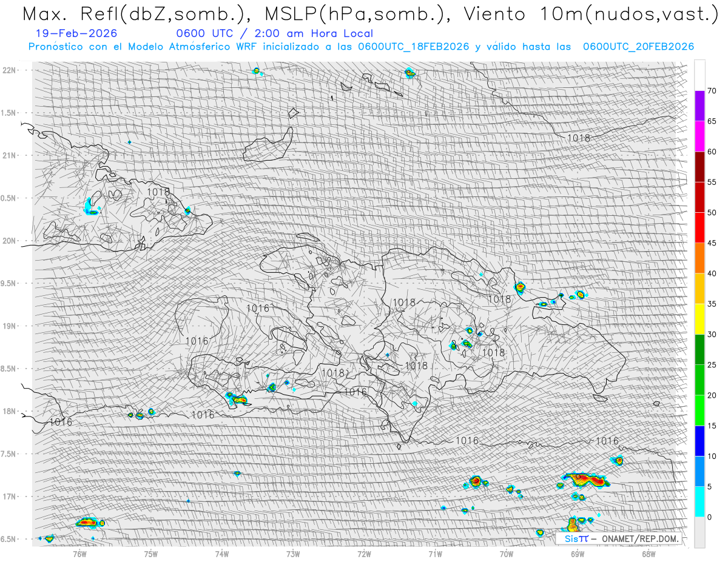Click the '20N' latitude axis label
The height and width of the screenshot is (562, 728).
(8, 241)
